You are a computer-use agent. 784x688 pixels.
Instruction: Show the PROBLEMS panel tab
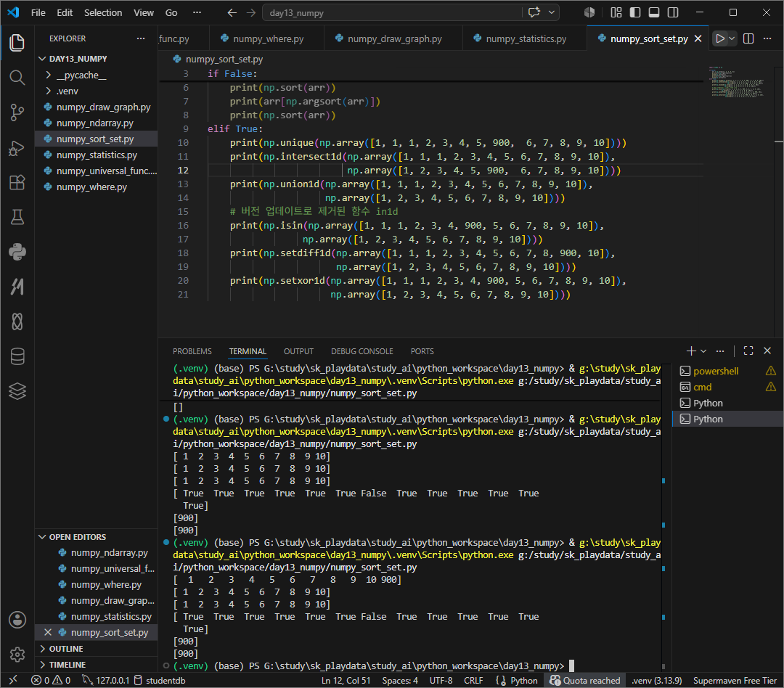coord(192,351)
